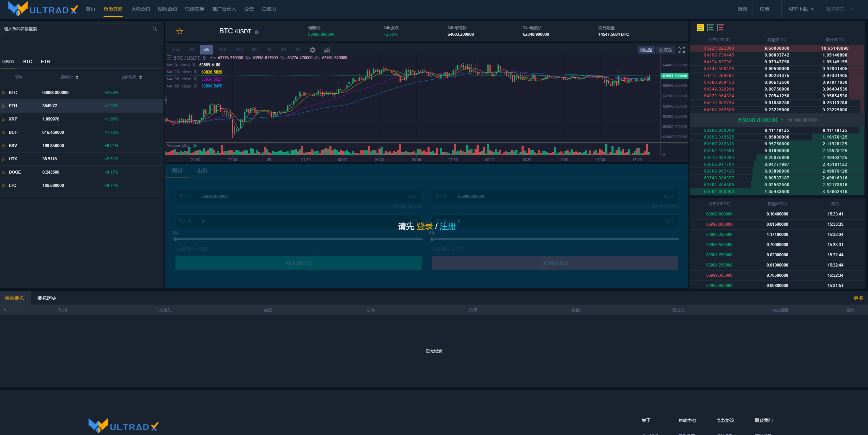Click the BTC/USDT favorite star icon
The image size is (868, 435).
tap(180, 32)
